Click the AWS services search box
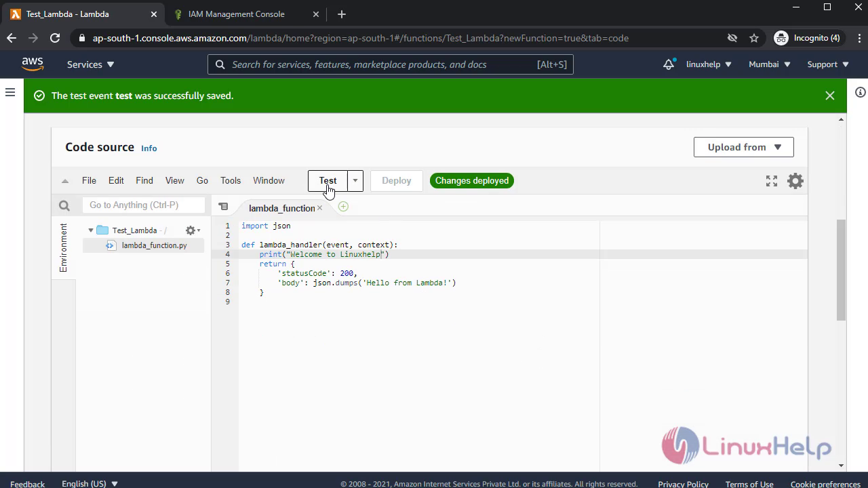This screenshot has width=868, height=488. 391,64
